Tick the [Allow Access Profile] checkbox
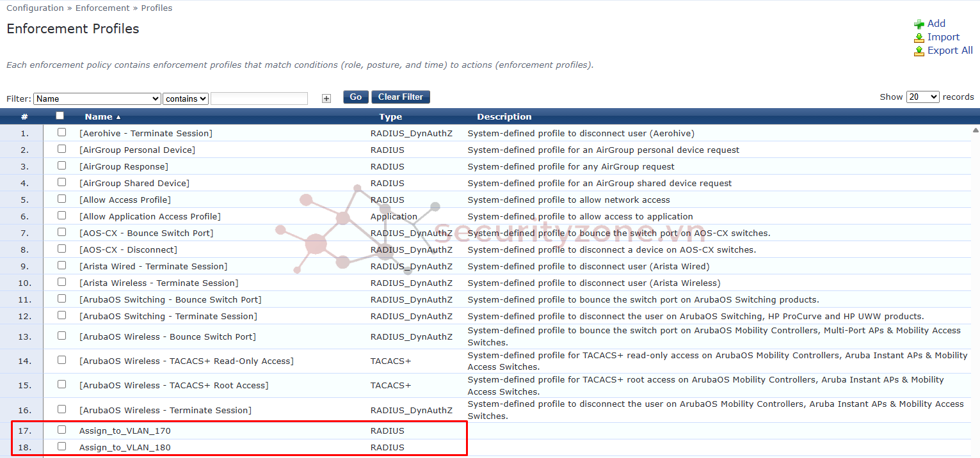The height and width of the screenshot is (458, 980). tap(61, 199)
